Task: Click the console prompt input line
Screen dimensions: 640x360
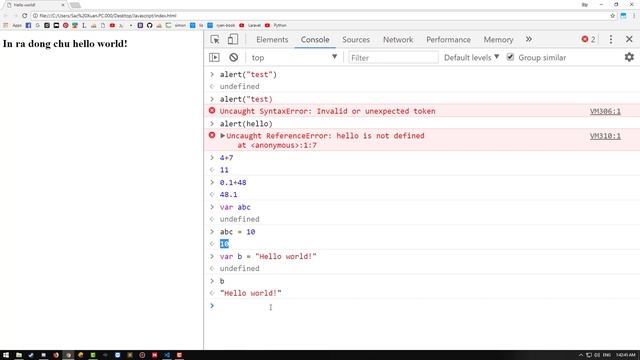Action: coord(424,306)
